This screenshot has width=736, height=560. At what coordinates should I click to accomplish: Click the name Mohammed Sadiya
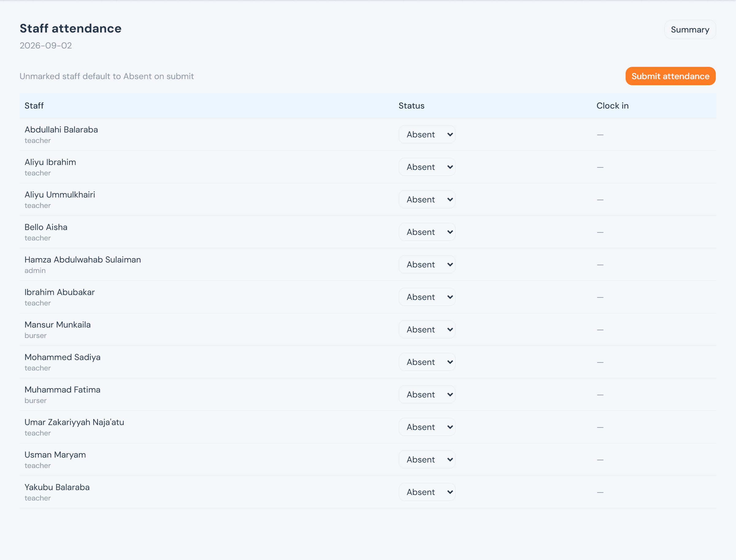[63, 357]
